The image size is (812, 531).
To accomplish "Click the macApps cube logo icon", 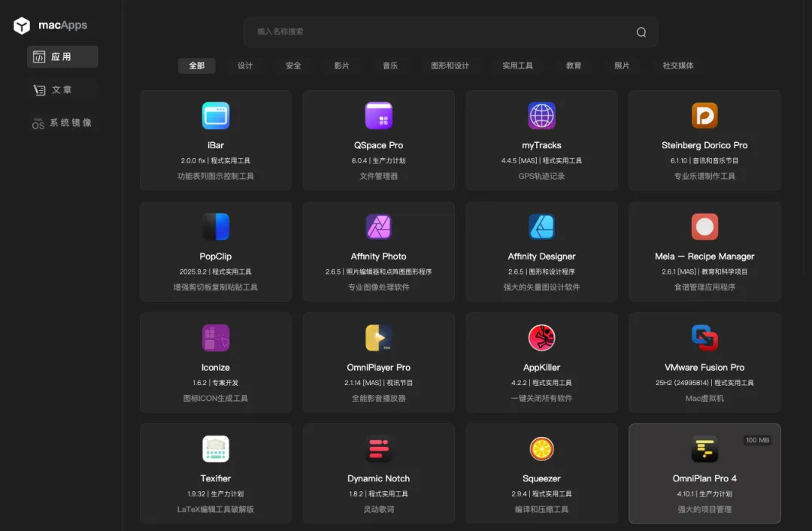I will pos(22,26).
